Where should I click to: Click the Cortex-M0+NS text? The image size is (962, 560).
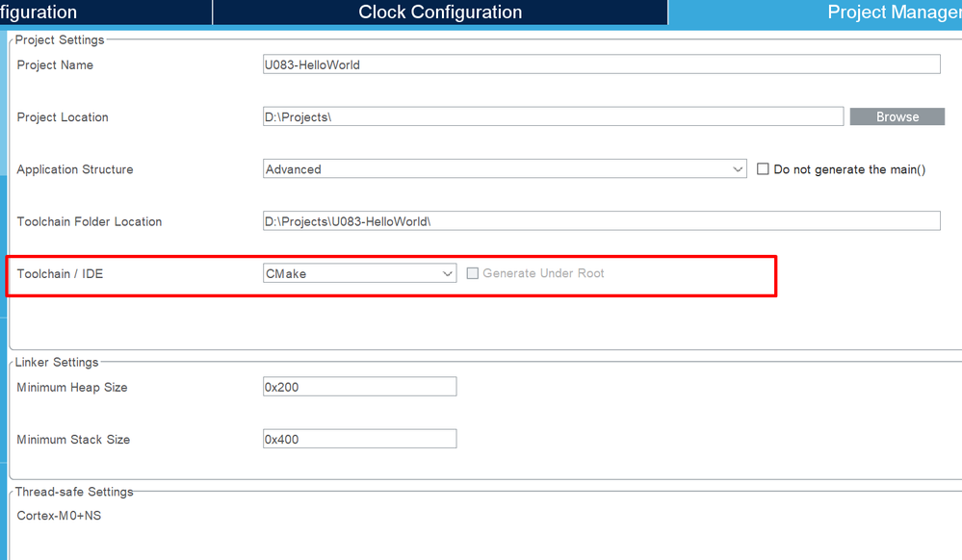pos(59,515)
